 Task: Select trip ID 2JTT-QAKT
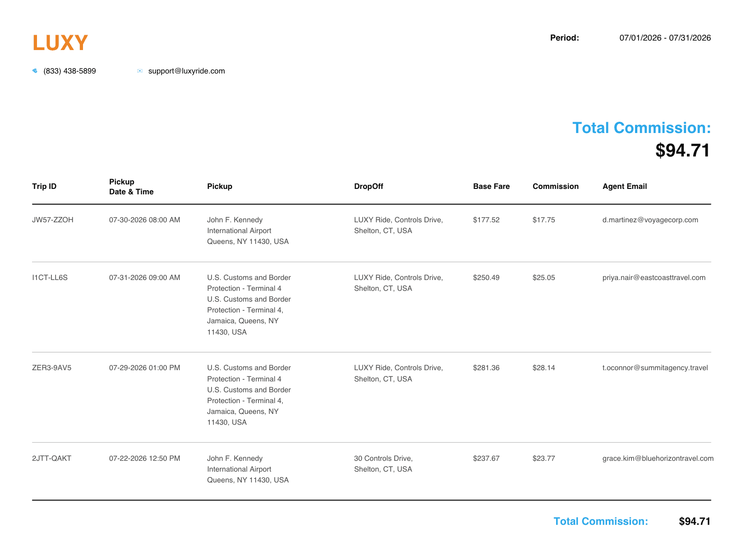(x=51, y=458)
